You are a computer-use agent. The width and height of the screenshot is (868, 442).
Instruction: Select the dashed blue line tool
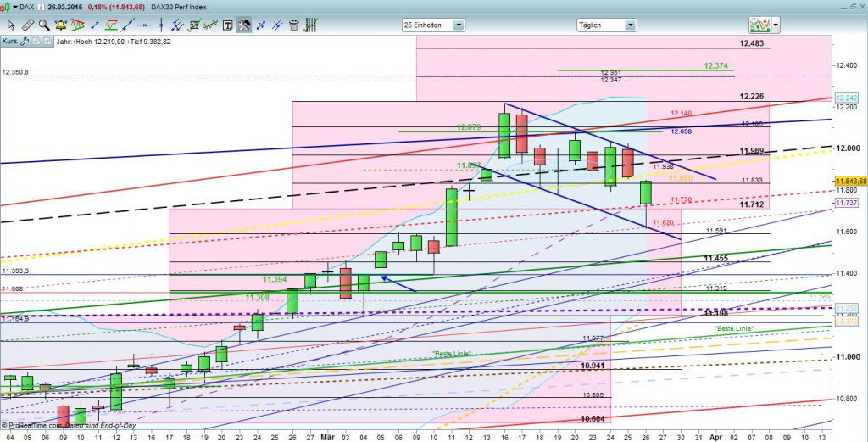[x=261, y=25]
